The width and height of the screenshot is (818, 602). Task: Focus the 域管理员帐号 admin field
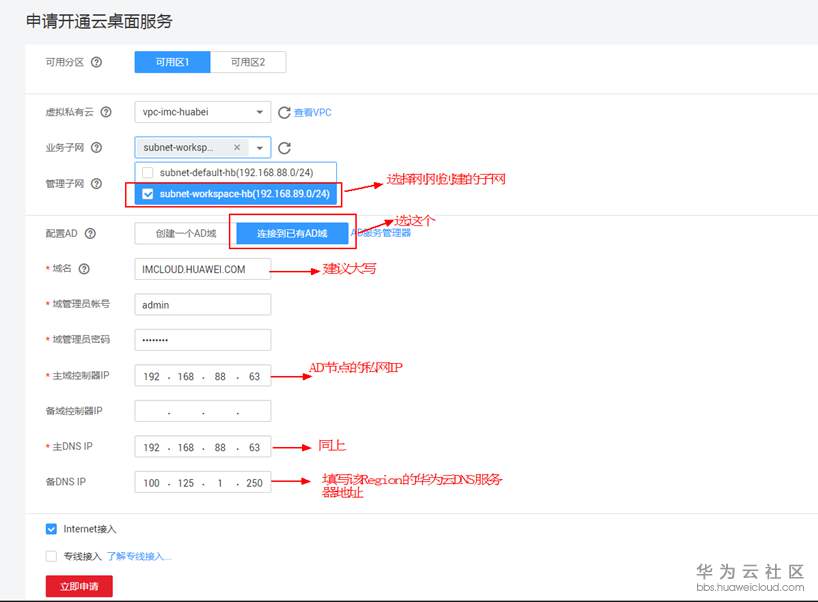[x=202, y=305]
